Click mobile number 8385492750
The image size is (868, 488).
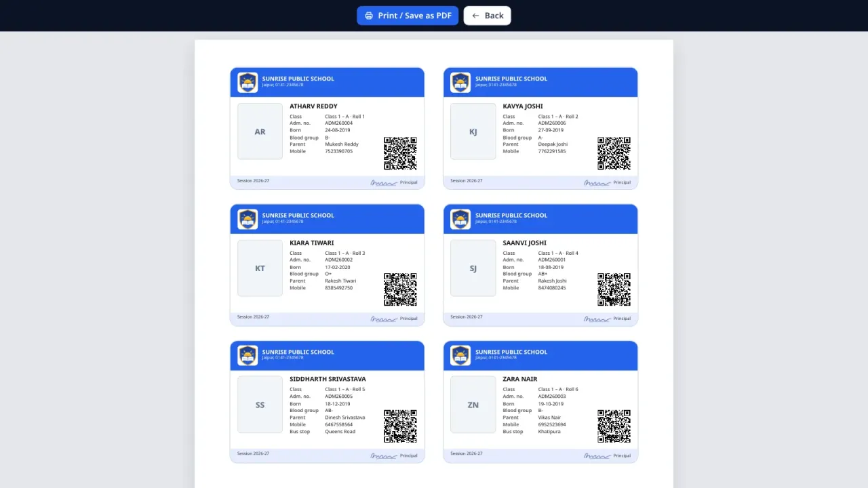pos(339,288)
